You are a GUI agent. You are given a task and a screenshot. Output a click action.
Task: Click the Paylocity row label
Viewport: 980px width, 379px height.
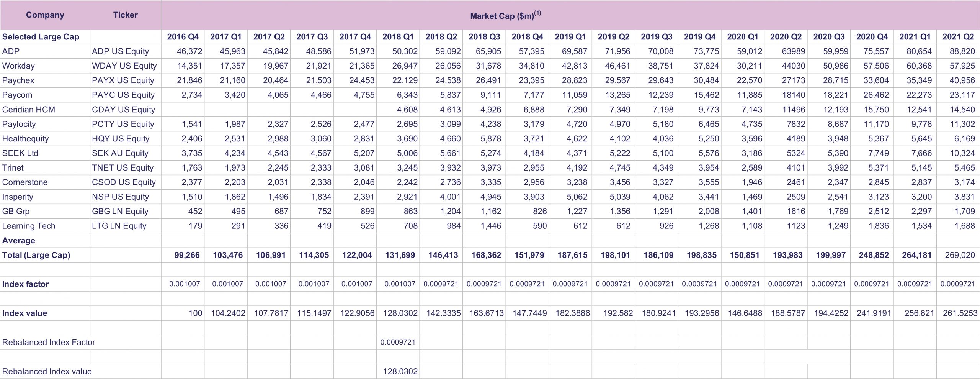(x=19, y=124)
